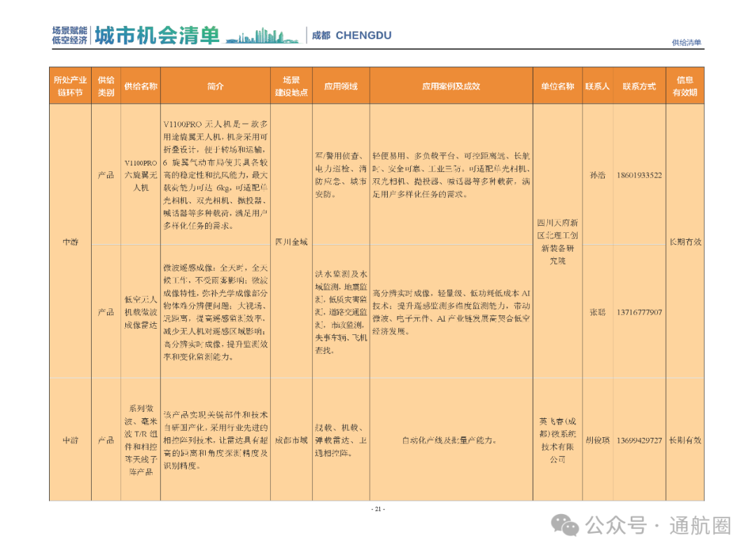This screenshot has height=556, width=756.
Task: Select the 联系人 column header
Action: click(x=597, y=86)
